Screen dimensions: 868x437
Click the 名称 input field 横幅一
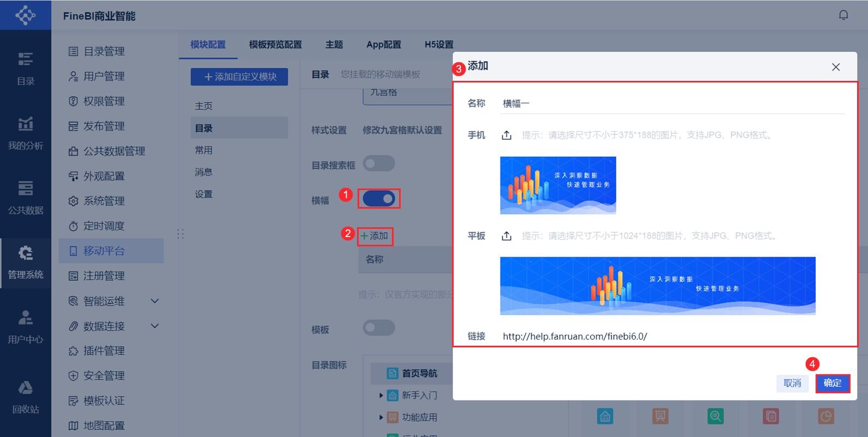[673, 104]
